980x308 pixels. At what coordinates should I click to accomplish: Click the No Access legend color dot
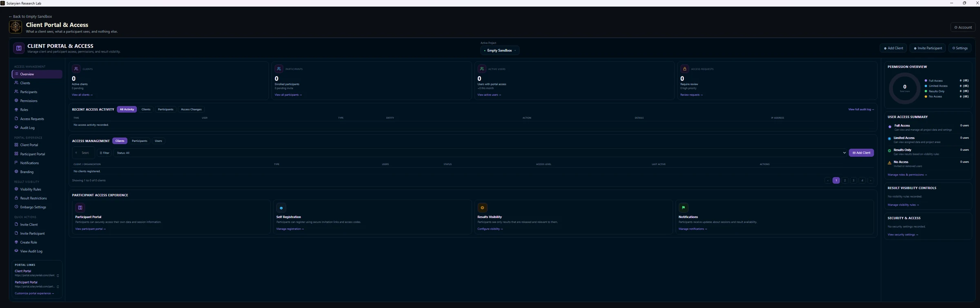[x=926, y=97]
